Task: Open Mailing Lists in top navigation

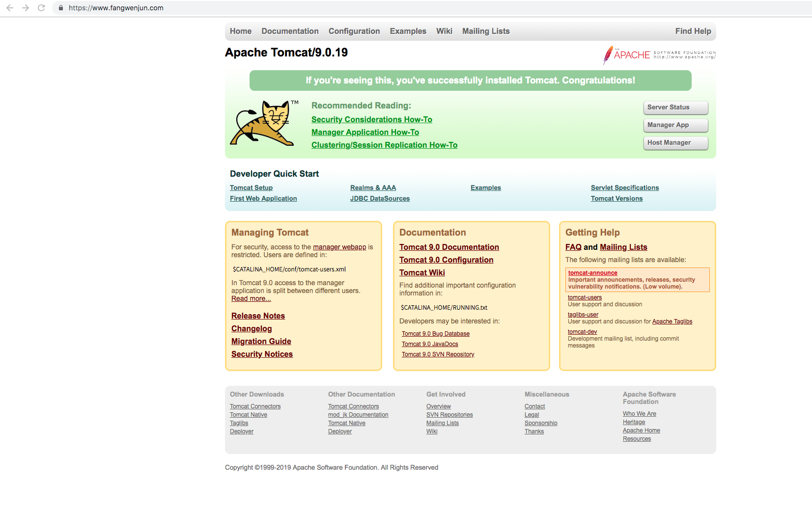Action: 486,31
